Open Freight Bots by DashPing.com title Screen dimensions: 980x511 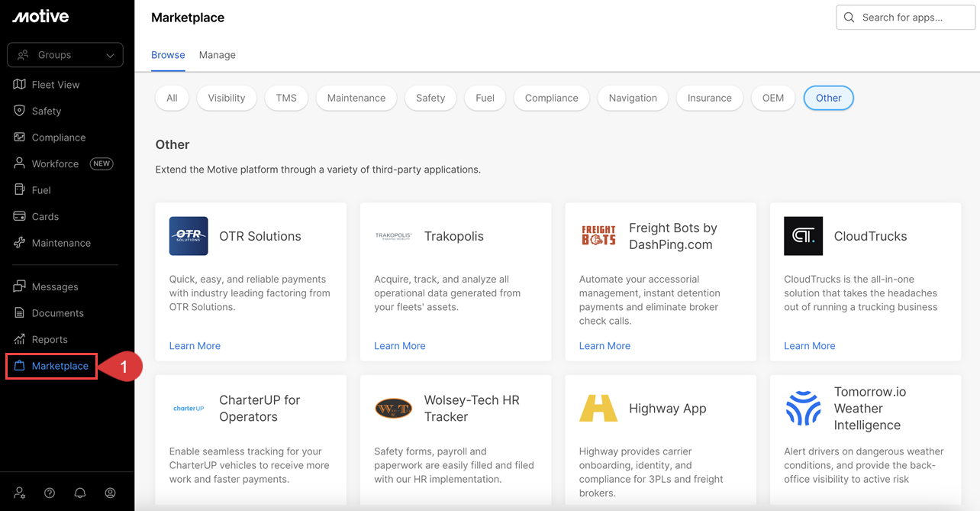coord(673,236)
